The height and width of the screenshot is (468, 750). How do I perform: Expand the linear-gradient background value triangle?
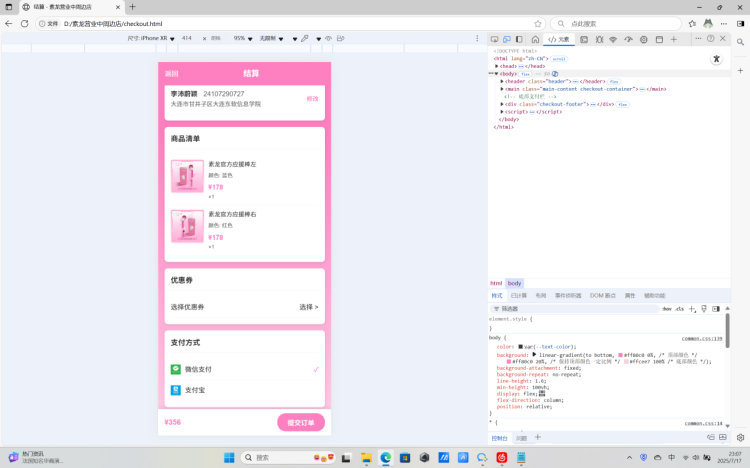coord(534,355)
